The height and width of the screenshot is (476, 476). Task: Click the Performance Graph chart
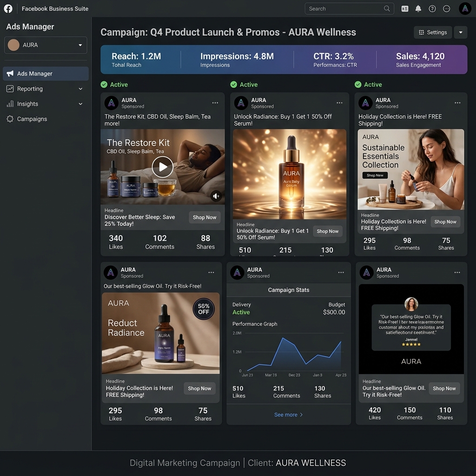289,354
